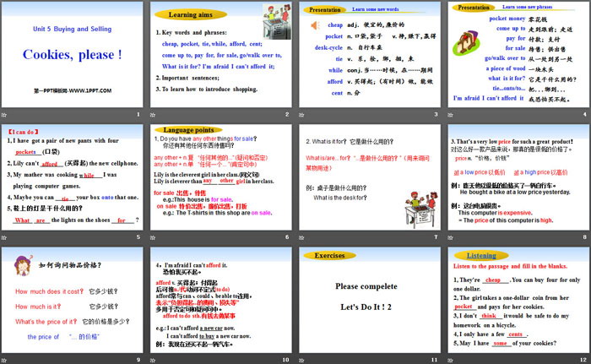Click the 'Learning aims' heading label
The width and height of the screenshot is (591, 364).
(x=190, y=14)
